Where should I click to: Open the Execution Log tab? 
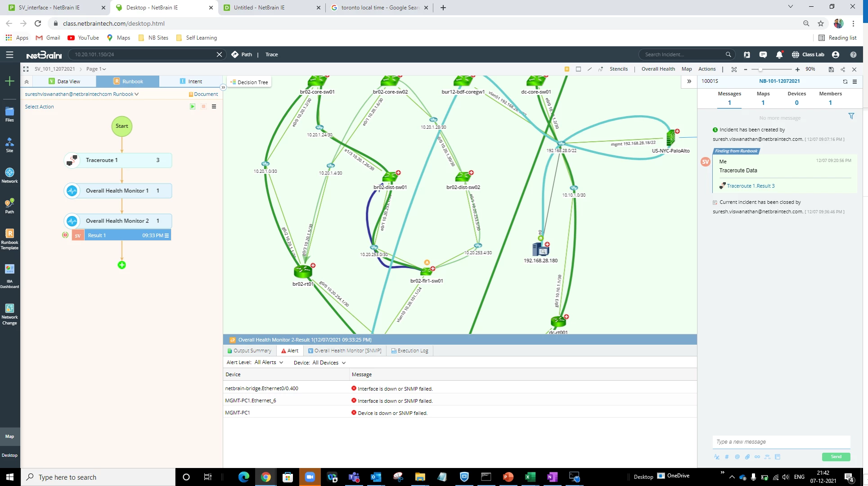(x=409, y=351)
